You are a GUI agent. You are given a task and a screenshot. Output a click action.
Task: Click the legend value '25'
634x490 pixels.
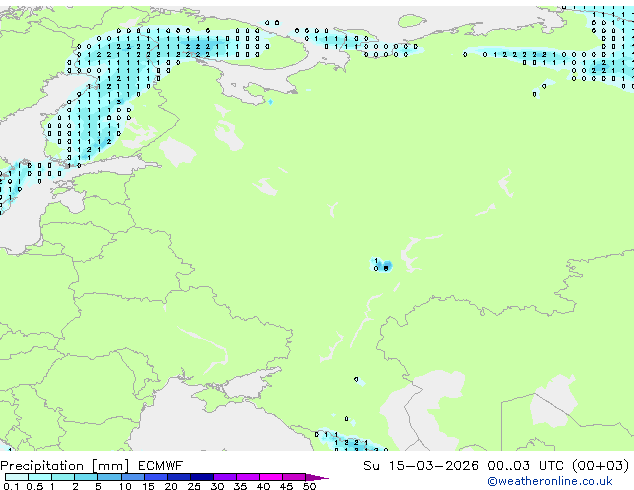pyautogui.click(x=194, y=486)
